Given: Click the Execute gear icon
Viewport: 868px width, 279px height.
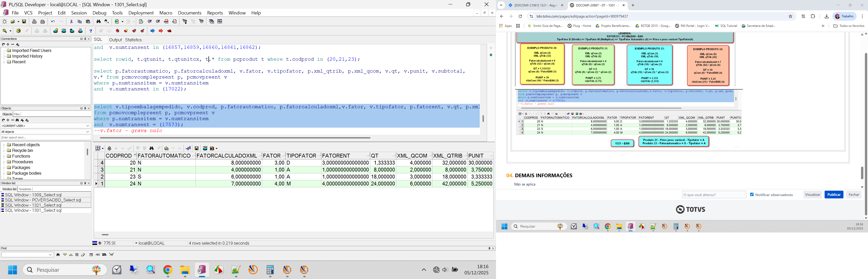Looking at the screenshot, I should point(18,31).
